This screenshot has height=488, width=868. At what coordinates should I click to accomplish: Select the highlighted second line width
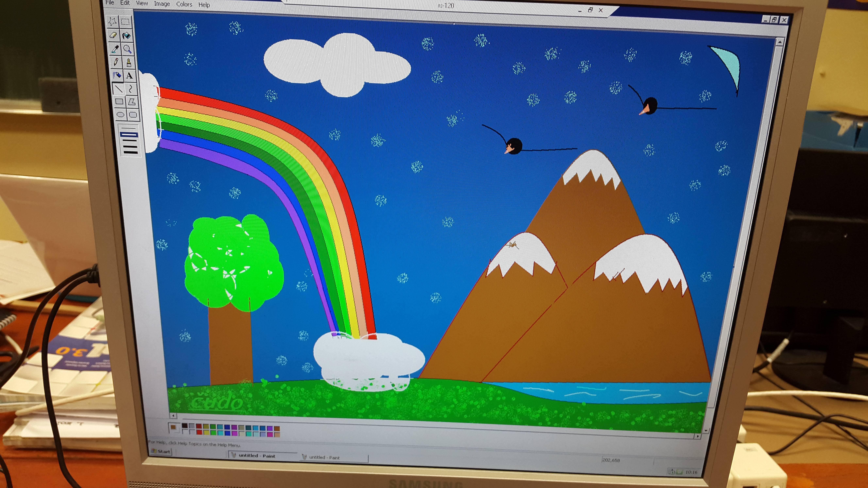click(129, 135)
